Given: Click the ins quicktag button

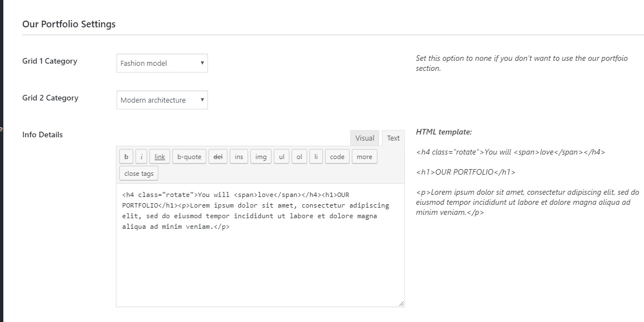Looking at the screenshot, I should [x=239, y=157].
